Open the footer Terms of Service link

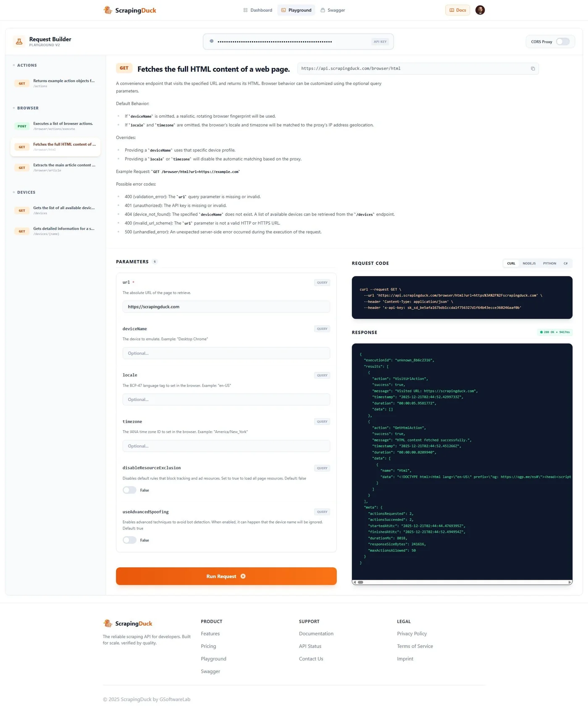click(415, 646)
